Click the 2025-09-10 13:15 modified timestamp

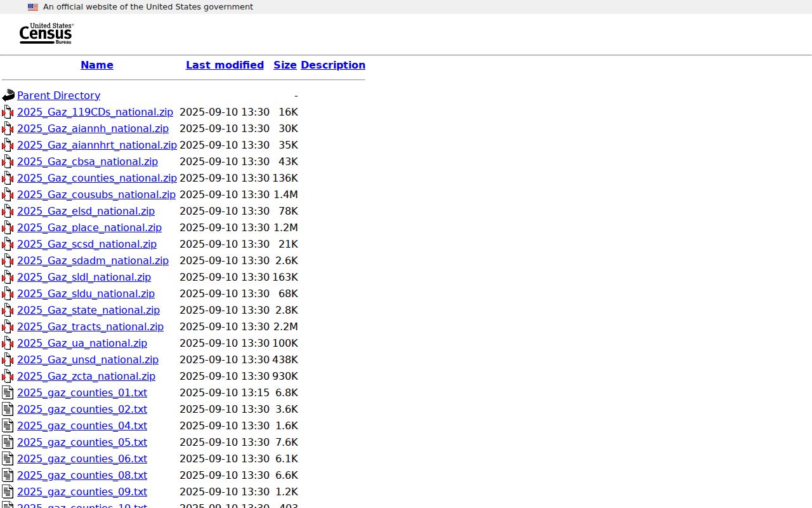coord(225,392)
